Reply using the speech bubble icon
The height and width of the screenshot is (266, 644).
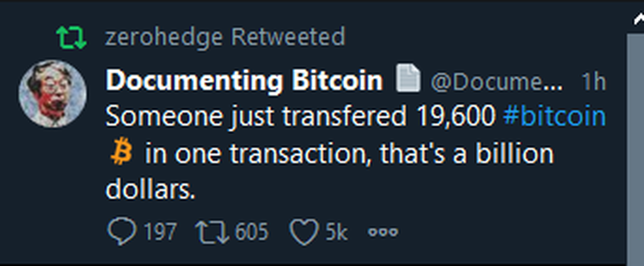pyautogui.click(x=122, y=231)
